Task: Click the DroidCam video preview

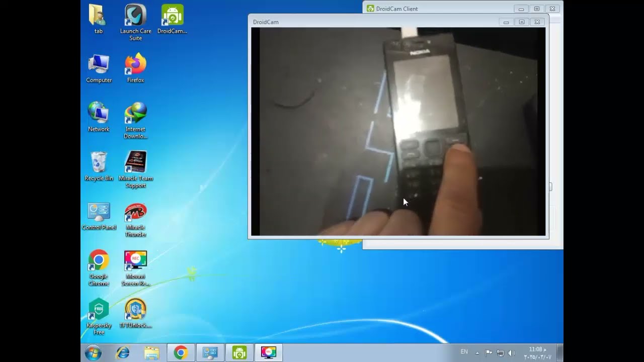Action: coord(398,131)
